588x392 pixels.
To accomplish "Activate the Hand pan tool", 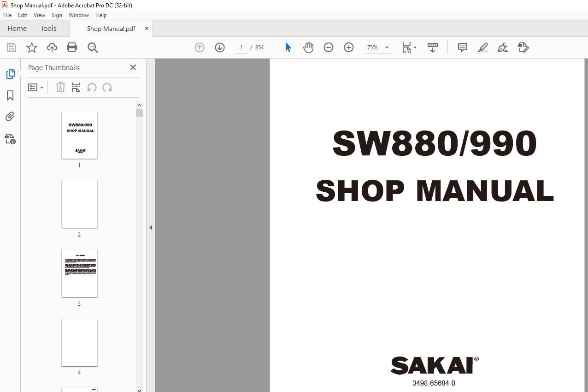I will click(x=308, y=48).
